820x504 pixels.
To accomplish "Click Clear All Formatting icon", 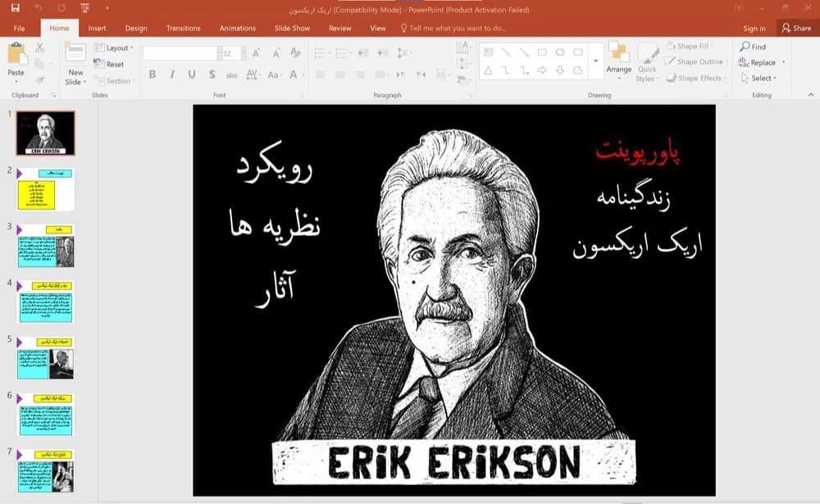I will coord(295,52).
